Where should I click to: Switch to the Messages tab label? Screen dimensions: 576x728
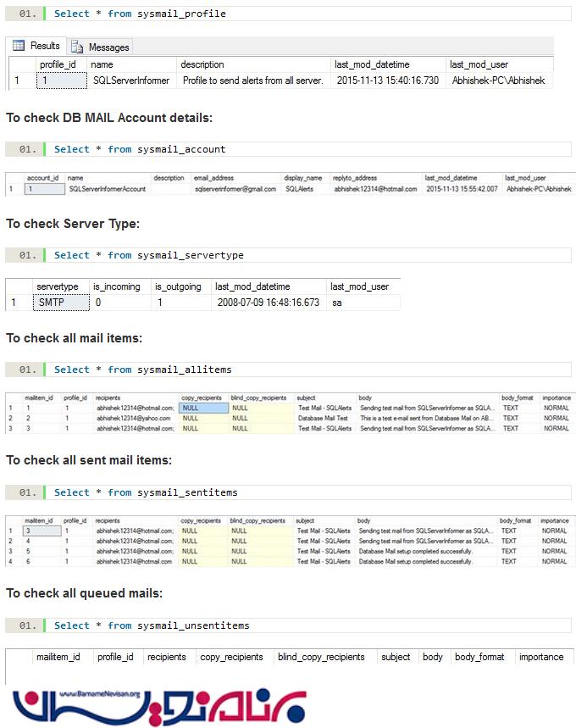tap(109, 47)
